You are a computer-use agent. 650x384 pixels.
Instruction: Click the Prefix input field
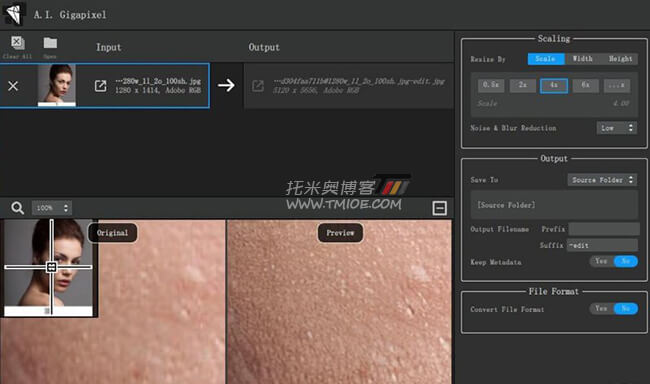click(604, 229)
